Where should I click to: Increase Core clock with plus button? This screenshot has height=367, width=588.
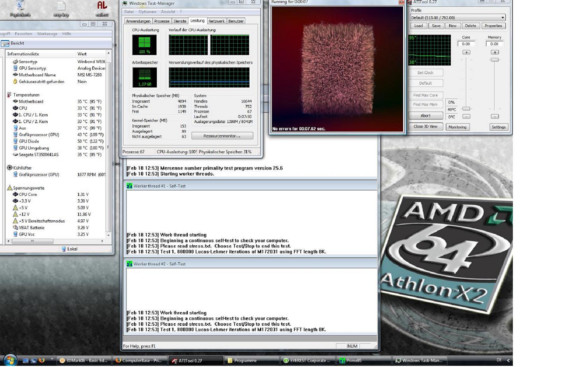466,52
